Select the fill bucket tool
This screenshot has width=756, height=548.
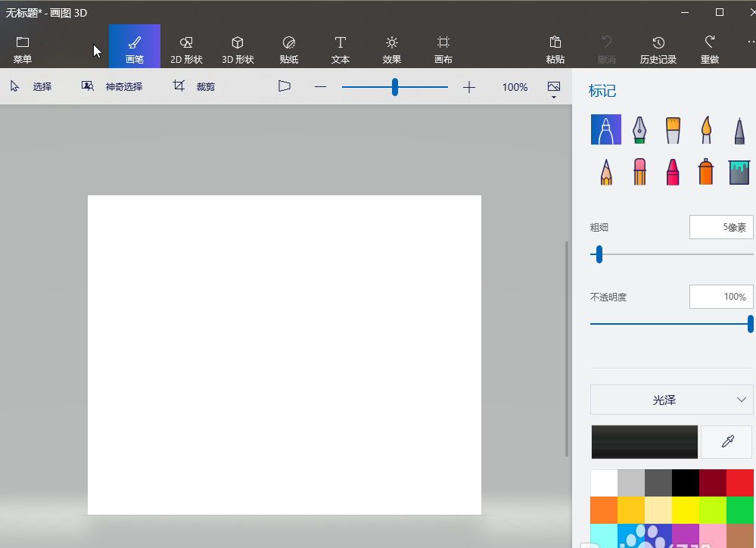tap(739, 173)
